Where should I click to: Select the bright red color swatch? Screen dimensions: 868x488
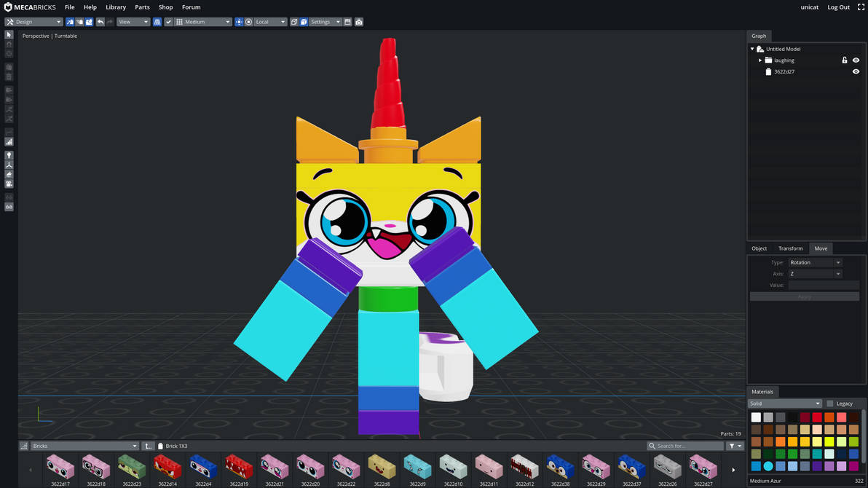click(x=817, y=417)
